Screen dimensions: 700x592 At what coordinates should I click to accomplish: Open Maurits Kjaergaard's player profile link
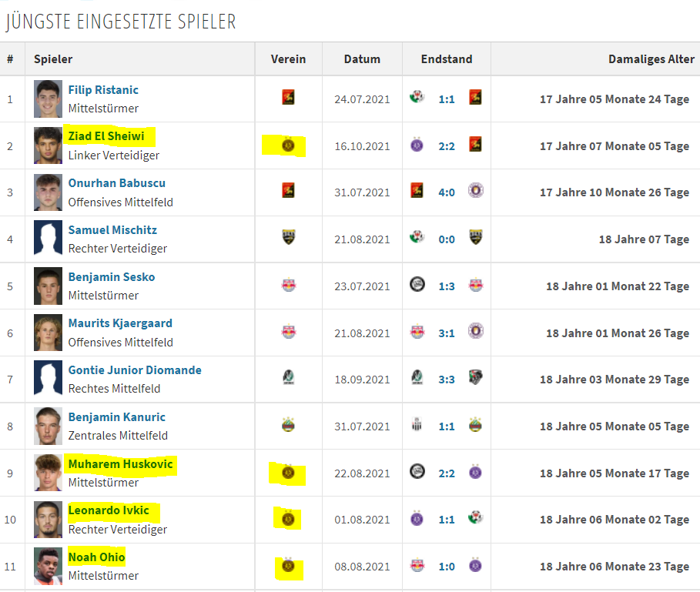120,323
